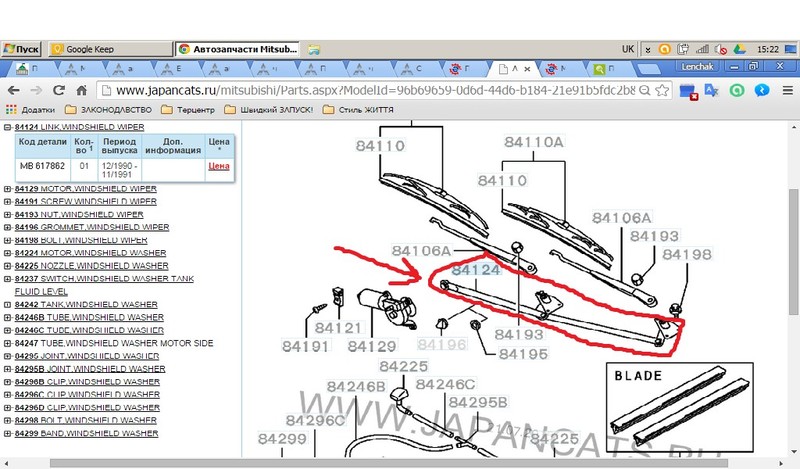Expand the 84191 SCREW,WINDSHIELD WIPER node
800x469 pixels.
click(x=7, y=202)
